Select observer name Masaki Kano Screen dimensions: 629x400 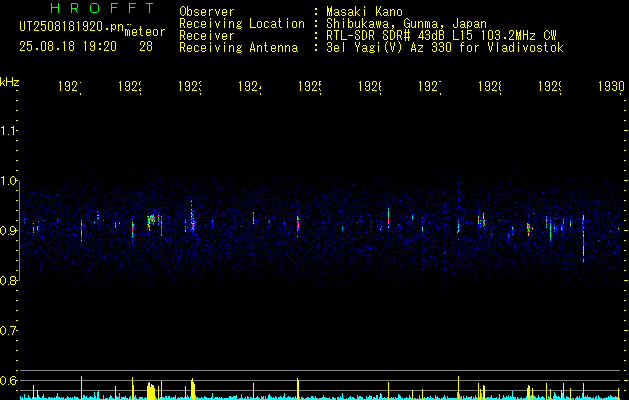pos(364,12)
